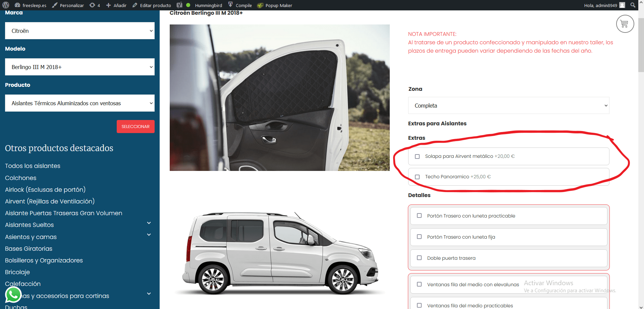Open Asientos y camas category link
This screenshot has width=644, height=309.
pyautogui.click(x=31, y=237)
